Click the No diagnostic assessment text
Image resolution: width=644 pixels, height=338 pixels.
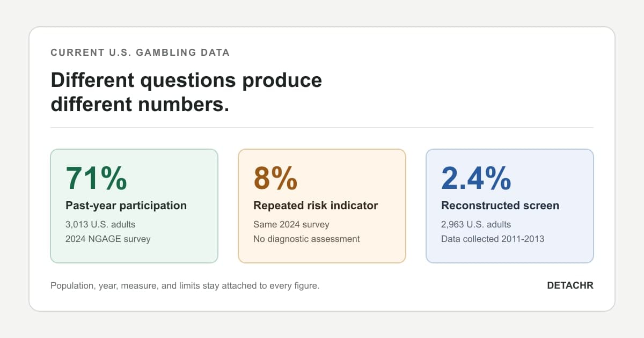pyautogui.click(x=306, y=239)
